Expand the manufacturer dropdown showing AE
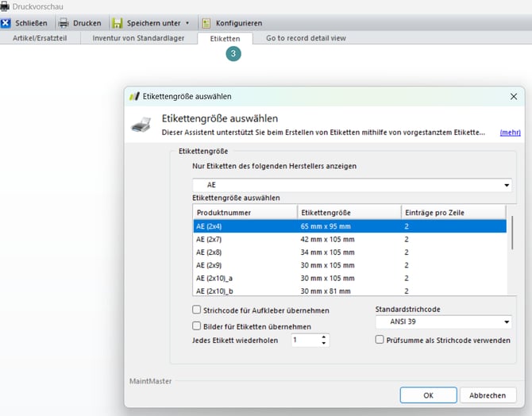 [x=507, y=185]
